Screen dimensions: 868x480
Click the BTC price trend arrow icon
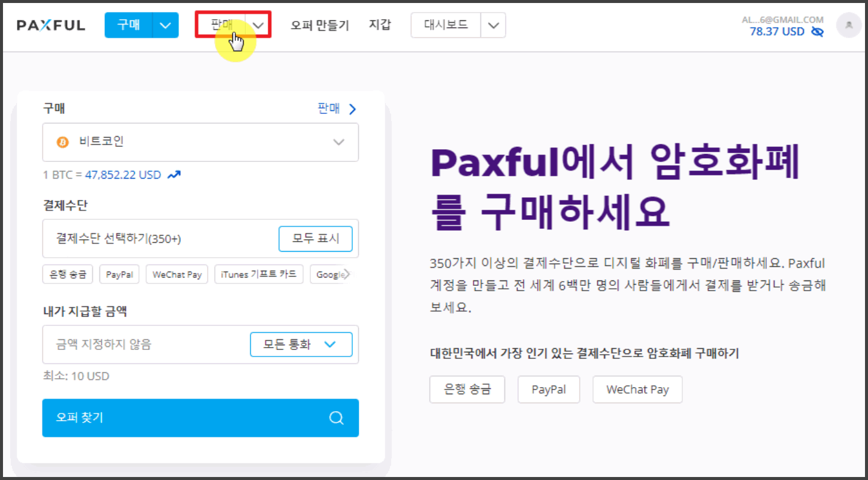174,174
